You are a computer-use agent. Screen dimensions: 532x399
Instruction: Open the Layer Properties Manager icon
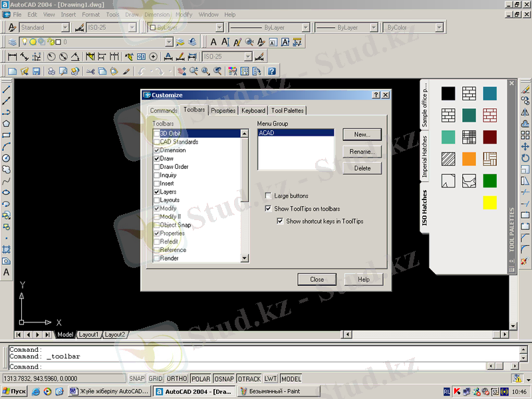[13, 42]
